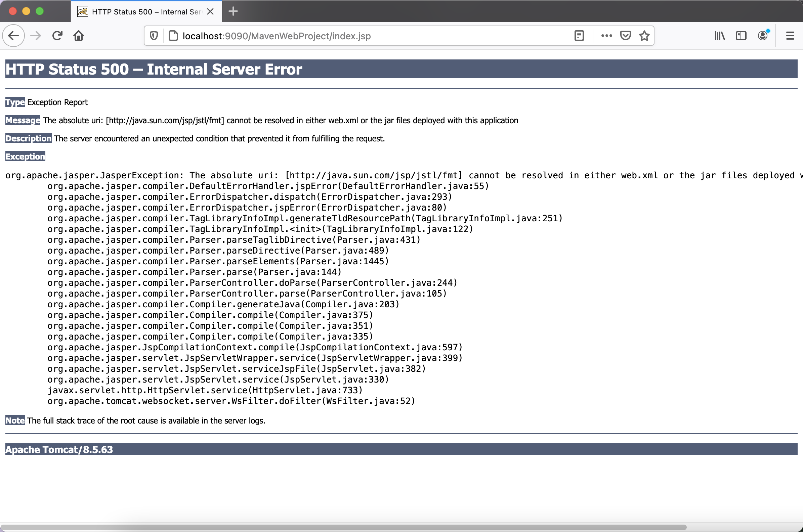Open the page actions three-dot menu
The image size is (803, 532).
pos(606,36)
